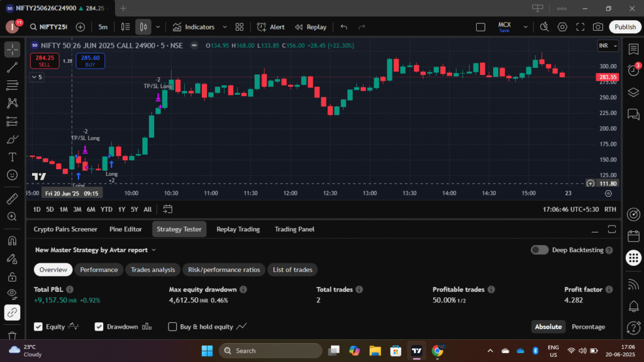This screenshot has width=644, height=362.
Task: Expand the layout manage dropdown arrow
Action: click(525, 27)
